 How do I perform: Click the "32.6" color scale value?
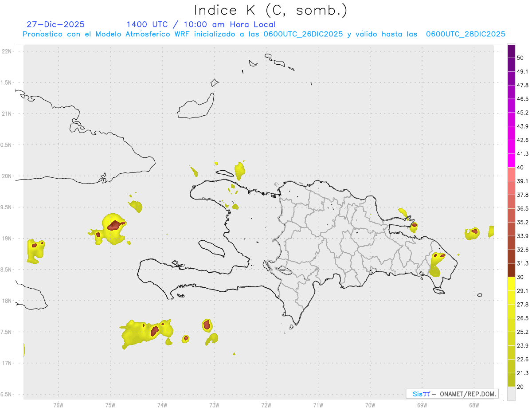pos(523,250)
